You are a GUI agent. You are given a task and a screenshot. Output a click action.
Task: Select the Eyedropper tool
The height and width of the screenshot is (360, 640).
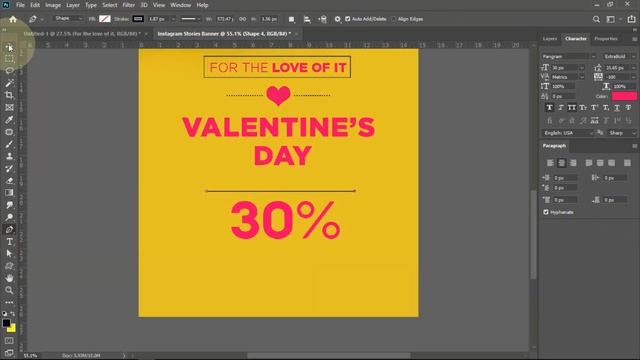click(x=9, y=120)
